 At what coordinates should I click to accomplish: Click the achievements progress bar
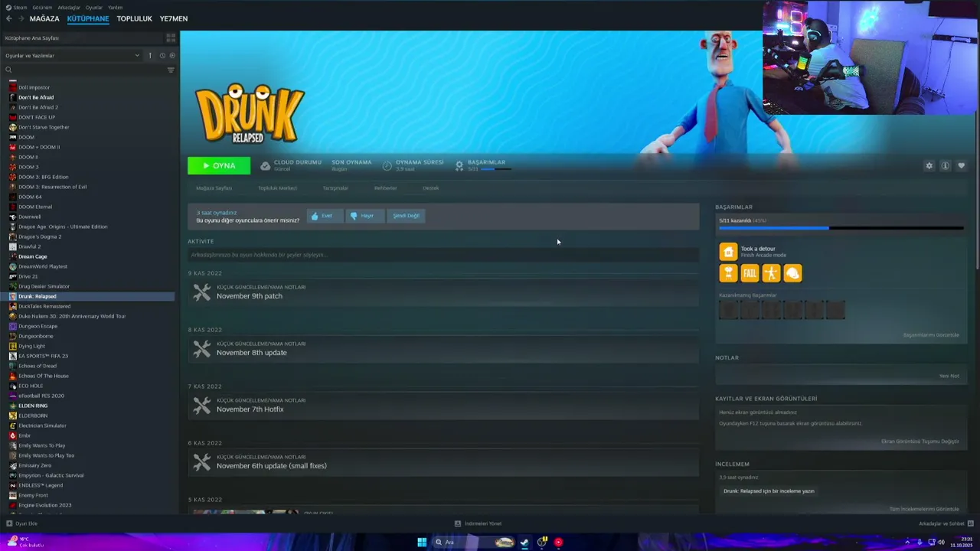click(x=840, y=228)
